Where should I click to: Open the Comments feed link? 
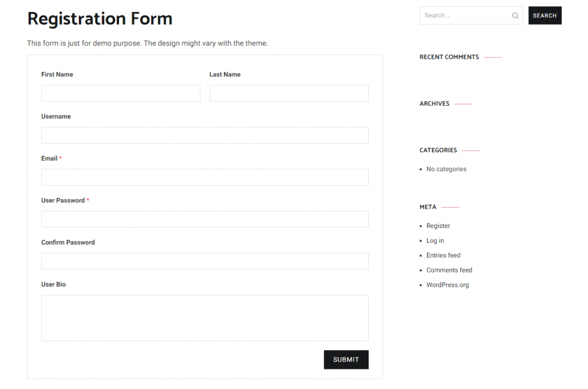449,270
